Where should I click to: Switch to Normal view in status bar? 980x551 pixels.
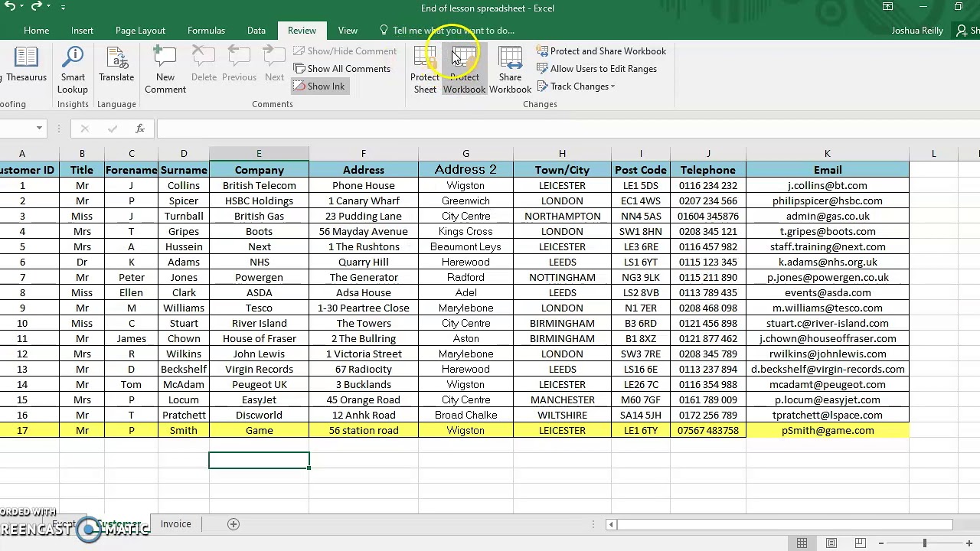(802, 543)
